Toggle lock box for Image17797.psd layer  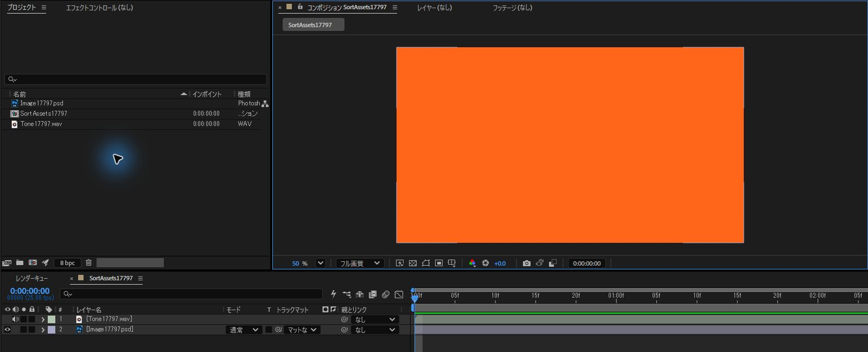(32, 329)
